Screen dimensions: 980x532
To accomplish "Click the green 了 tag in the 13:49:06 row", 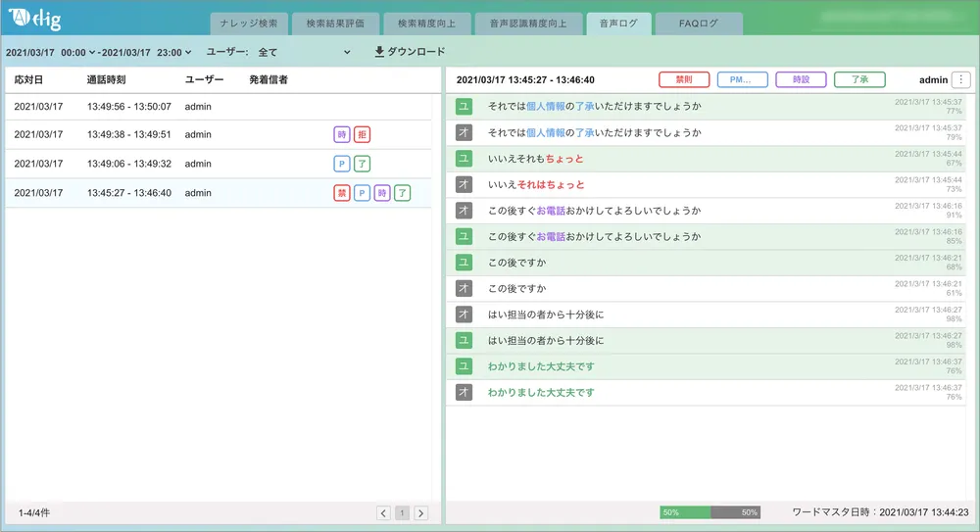I will (362, 164).
